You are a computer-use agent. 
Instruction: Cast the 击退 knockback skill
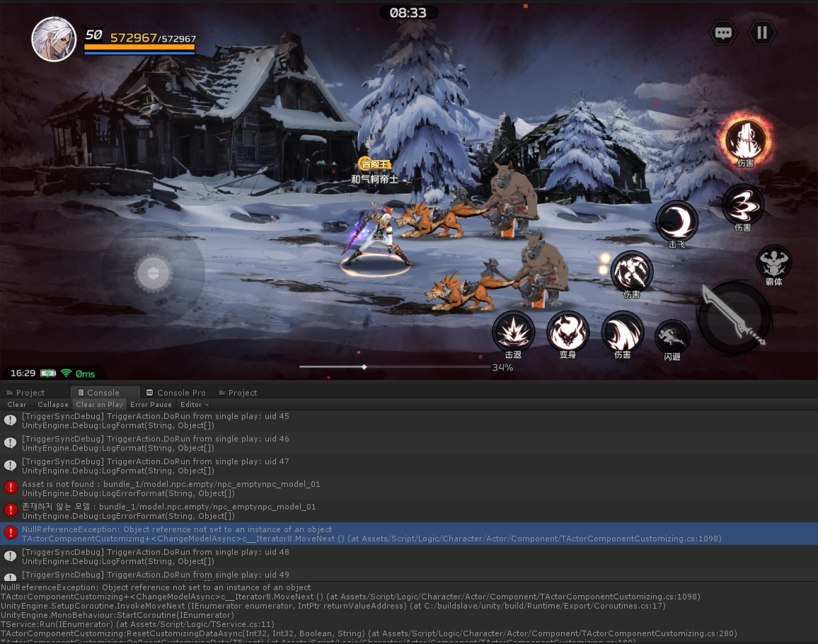pyautogui.click(x=513, y=332)
